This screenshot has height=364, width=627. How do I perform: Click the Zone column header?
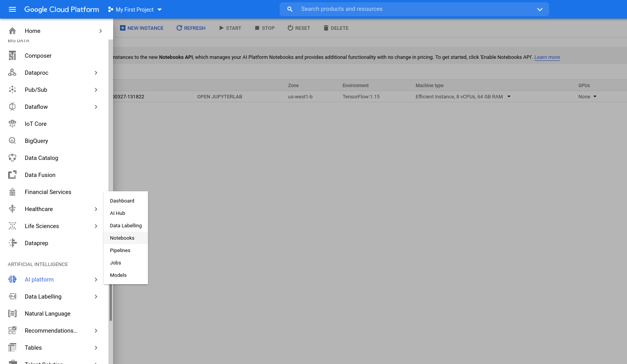(293, 86)
